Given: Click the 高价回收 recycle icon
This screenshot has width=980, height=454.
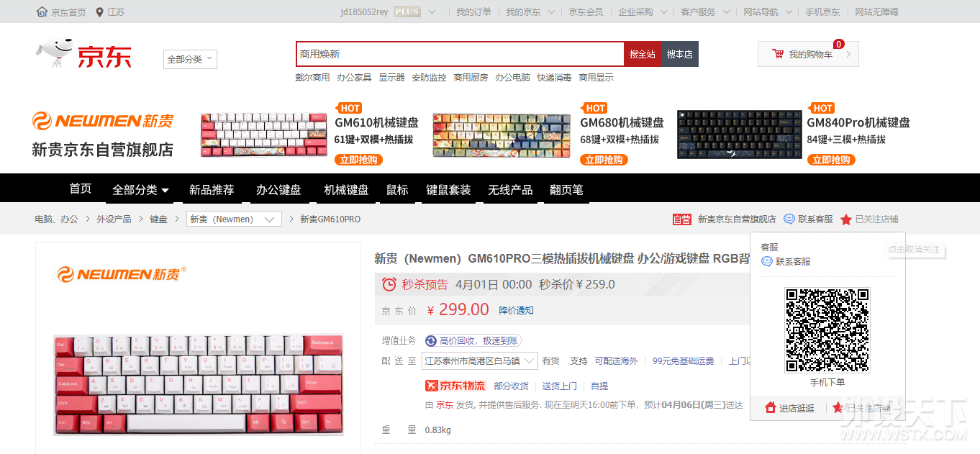Looking at the screenshot, I should (x=431, y=340).
